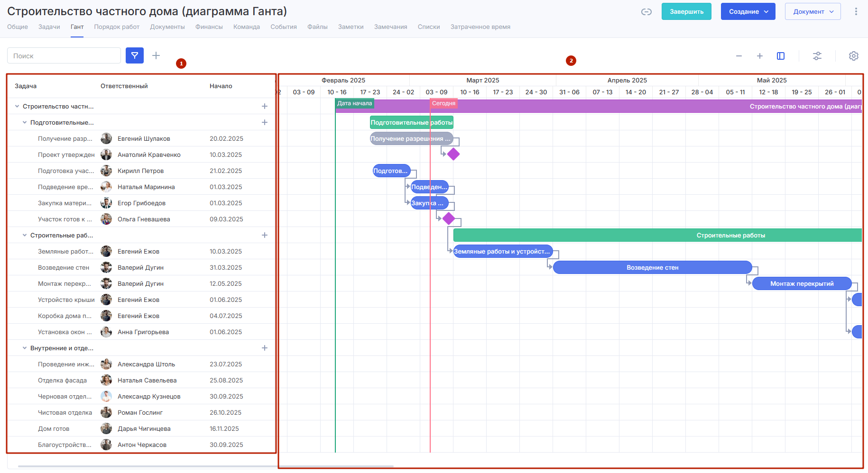Collapse the Строительство частн... root group
Image resolution: width=868 pixels, height=473 pixels.
pyautogui.click(x=17, y=106)
